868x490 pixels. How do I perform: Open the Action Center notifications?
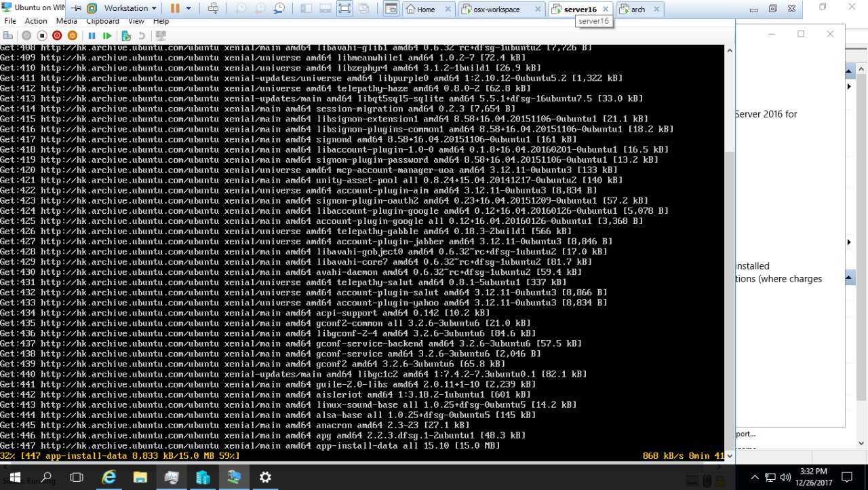pyautogui.click(x=846, y=478)
